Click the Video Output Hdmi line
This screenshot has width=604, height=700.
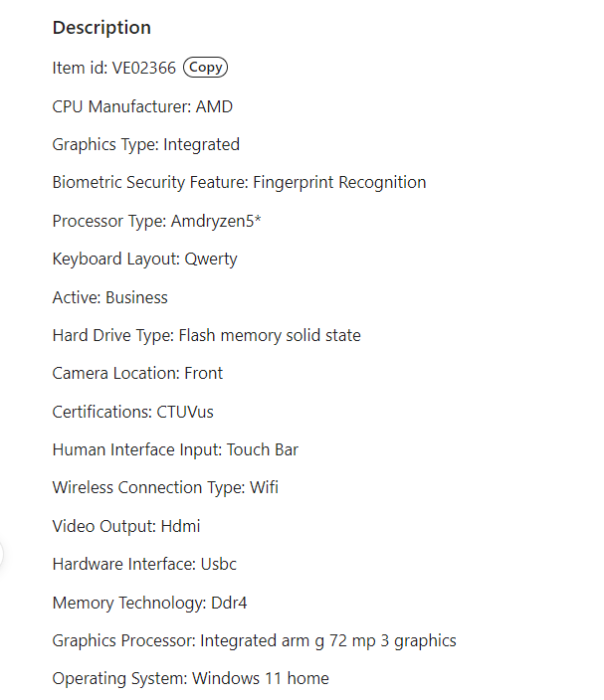click(x=126, y=526)
